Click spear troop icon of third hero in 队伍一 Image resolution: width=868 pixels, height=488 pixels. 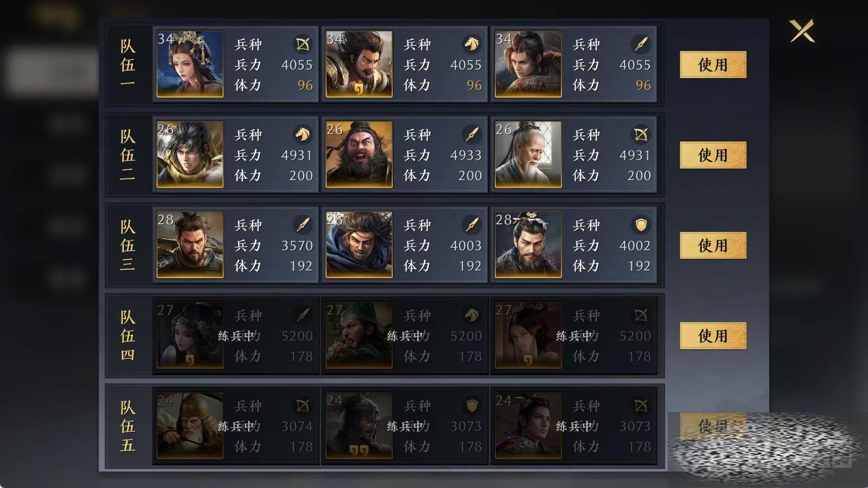click(x=641, y=44)
